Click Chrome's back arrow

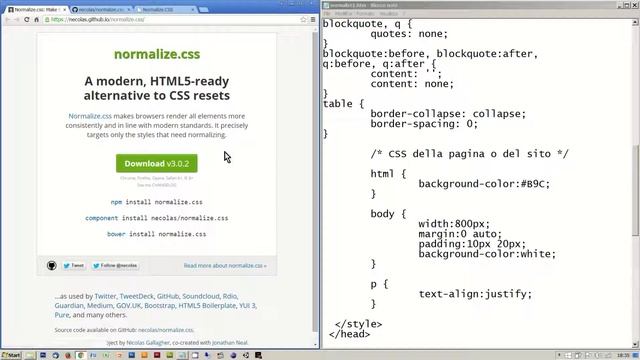click(x=7, y=19)
